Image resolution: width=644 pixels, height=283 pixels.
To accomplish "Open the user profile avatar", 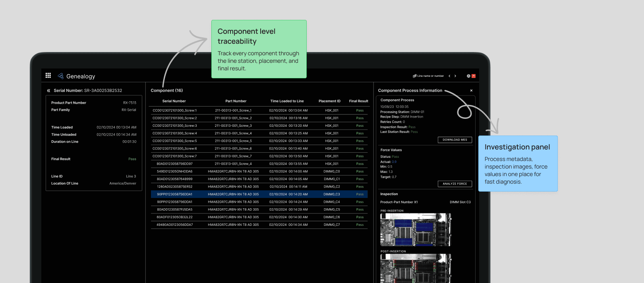I will coord(468,76).
